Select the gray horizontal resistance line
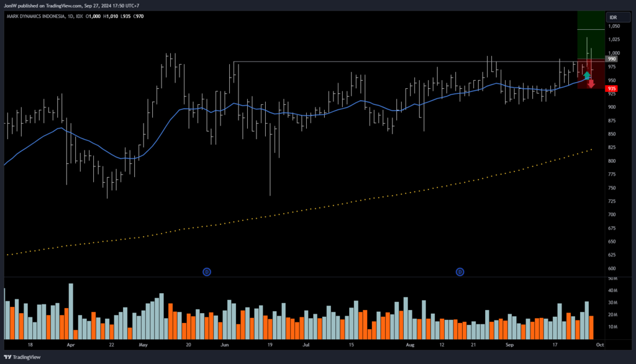This screenshot has width=636, height=364. pos(373,61)
